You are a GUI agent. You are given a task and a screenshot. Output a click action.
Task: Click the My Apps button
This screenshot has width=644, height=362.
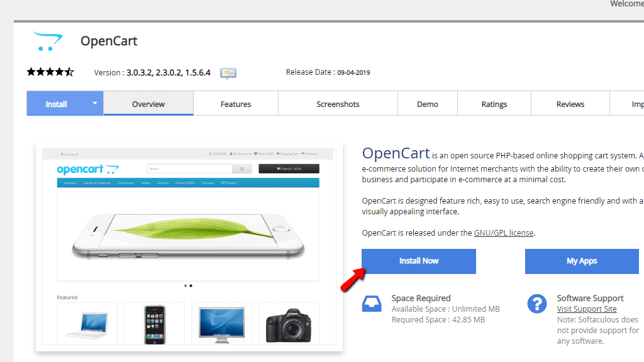(x=581, y=261)
